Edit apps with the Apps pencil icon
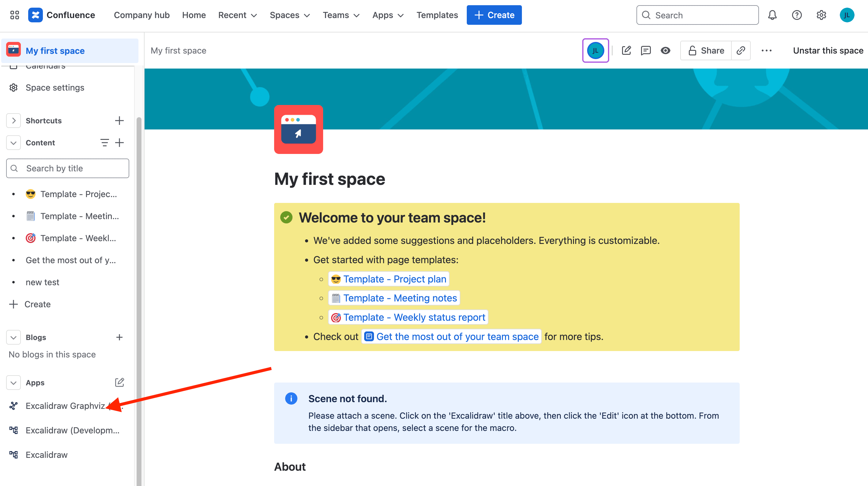This screenshot has width=868, height=486. click(120, 382)
